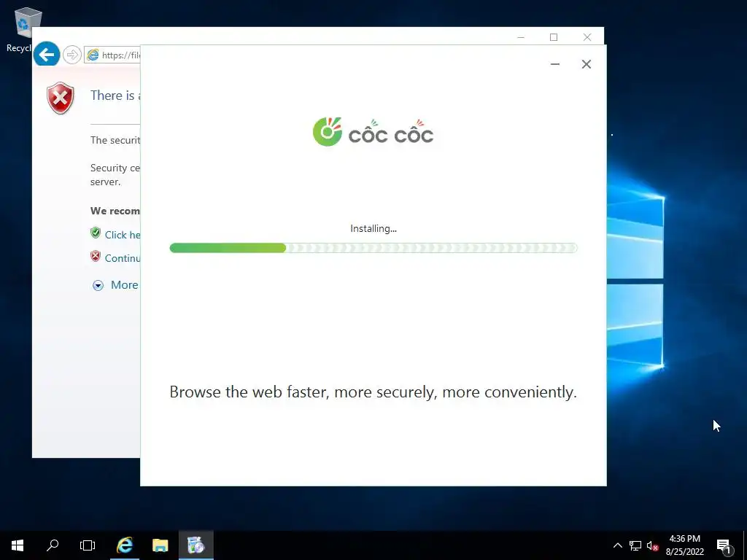Image resolution: width=747 pixels, height=560 pixels.
Task: Open taskbar search magnifier
Action: pos(53,545)
